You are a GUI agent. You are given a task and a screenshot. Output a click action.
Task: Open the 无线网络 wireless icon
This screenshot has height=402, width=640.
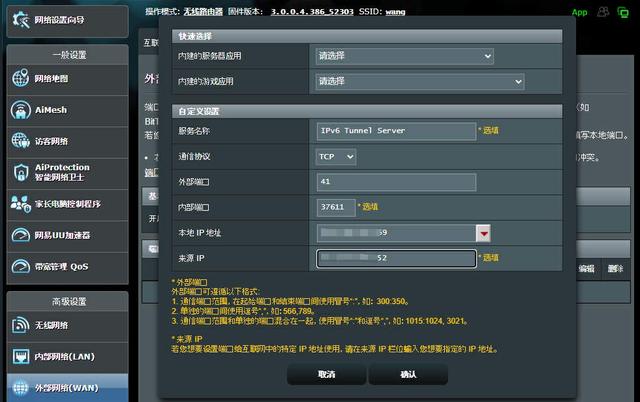[20, 325]
